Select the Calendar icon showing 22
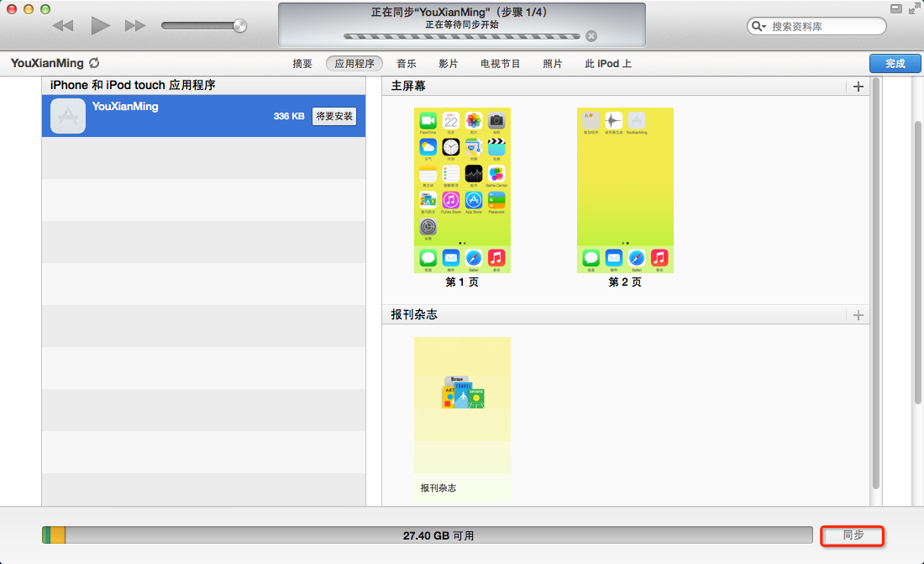Screen dimensions: 924x564 click(451, 121)
